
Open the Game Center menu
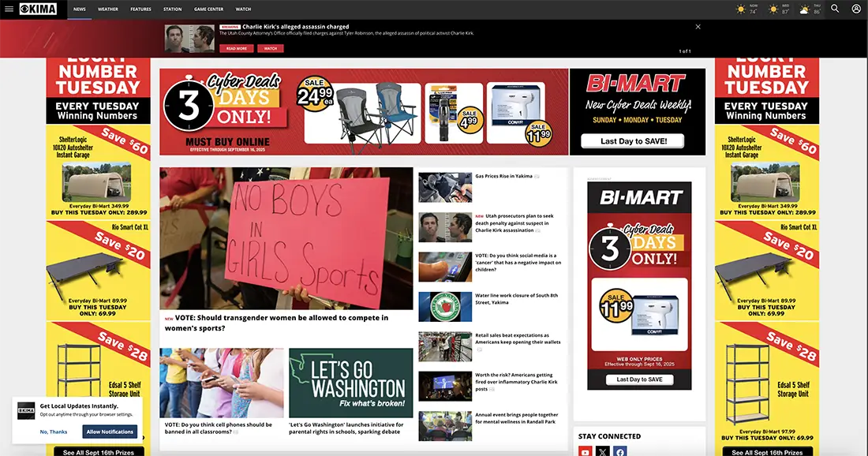208,9
